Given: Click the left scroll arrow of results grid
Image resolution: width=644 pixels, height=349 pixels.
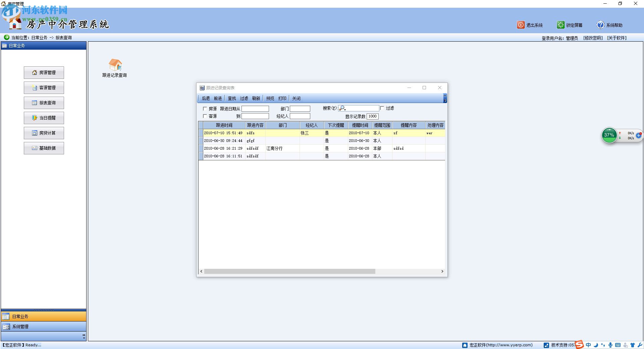Looking at the screenshot, I should [x=201, y=271].
